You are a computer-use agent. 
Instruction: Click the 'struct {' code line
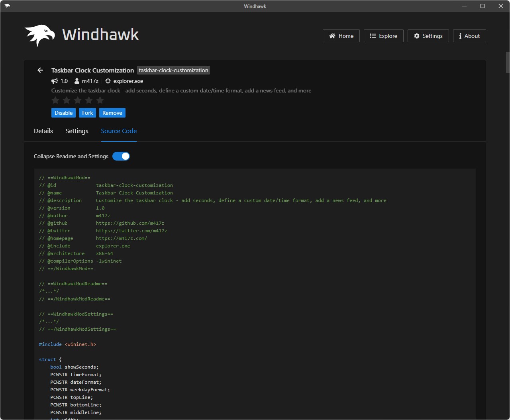click(x=50, y=359)
